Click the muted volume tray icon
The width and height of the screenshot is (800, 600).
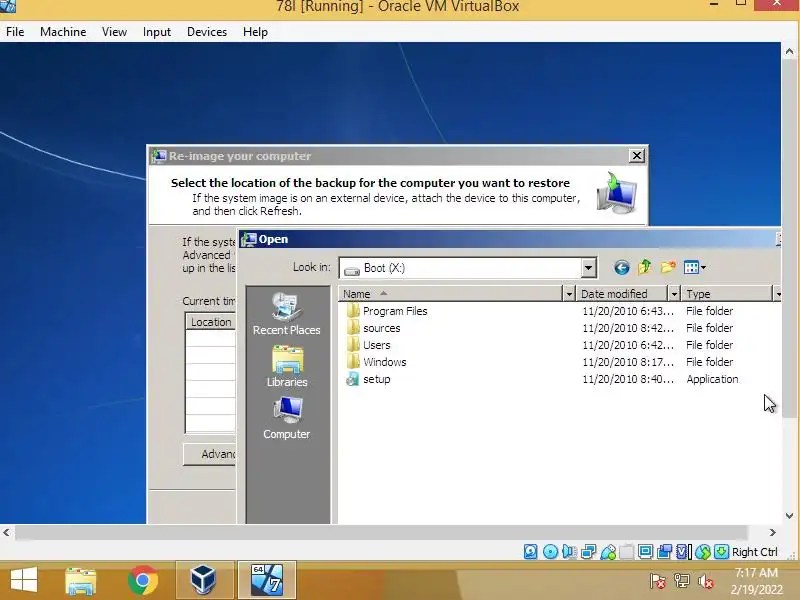coord(706,581)
